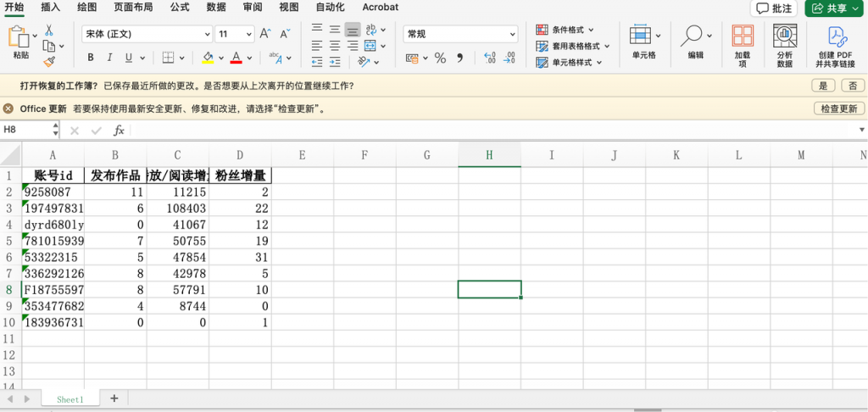The width and height of the screenshot is (868, 412).
Task: Click the 检查更新 (Check for Updates) button
Action: point(839,109)
